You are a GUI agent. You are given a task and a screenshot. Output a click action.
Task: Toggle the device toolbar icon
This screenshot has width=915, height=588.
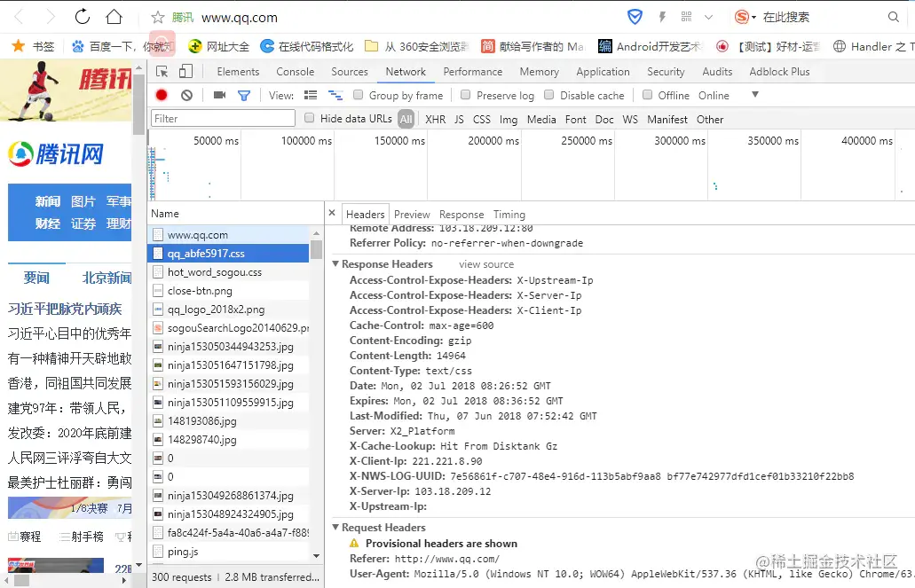(185, 71)
